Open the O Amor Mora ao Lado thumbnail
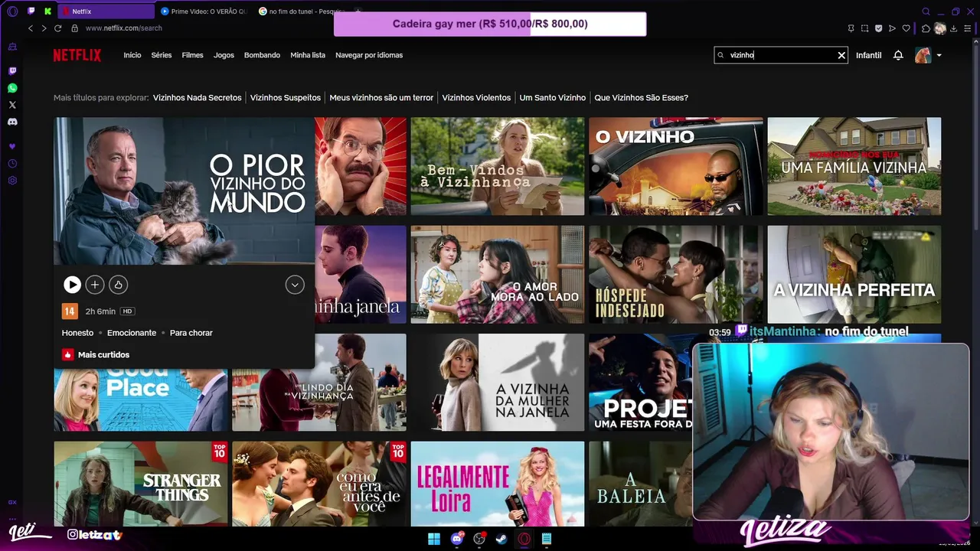980x551 pixels. coord(498,274)
